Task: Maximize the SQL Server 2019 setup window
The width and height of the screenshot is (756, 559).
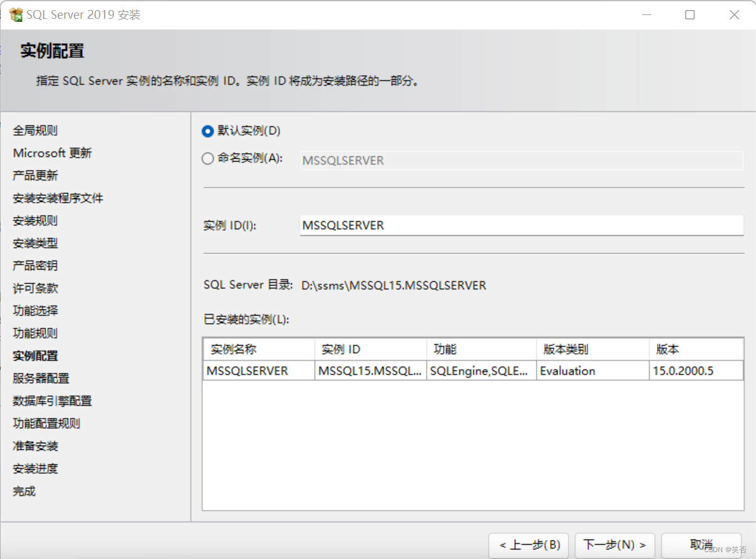Action: pos(690,14)
